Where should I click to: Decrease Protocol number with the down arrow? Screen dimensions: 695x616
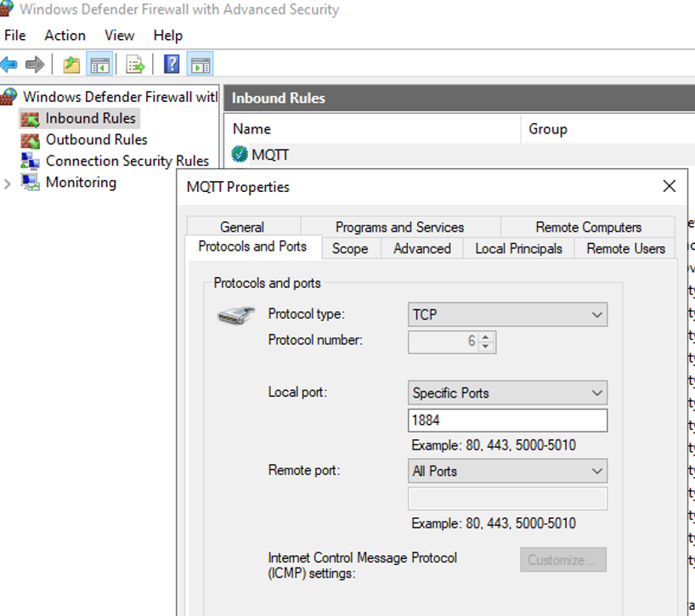pos(485,347)
